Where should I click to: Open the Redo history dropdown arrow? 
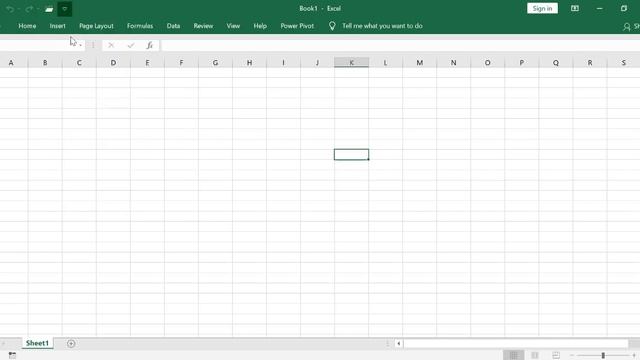pyautogui.click(x=38, y=9)
